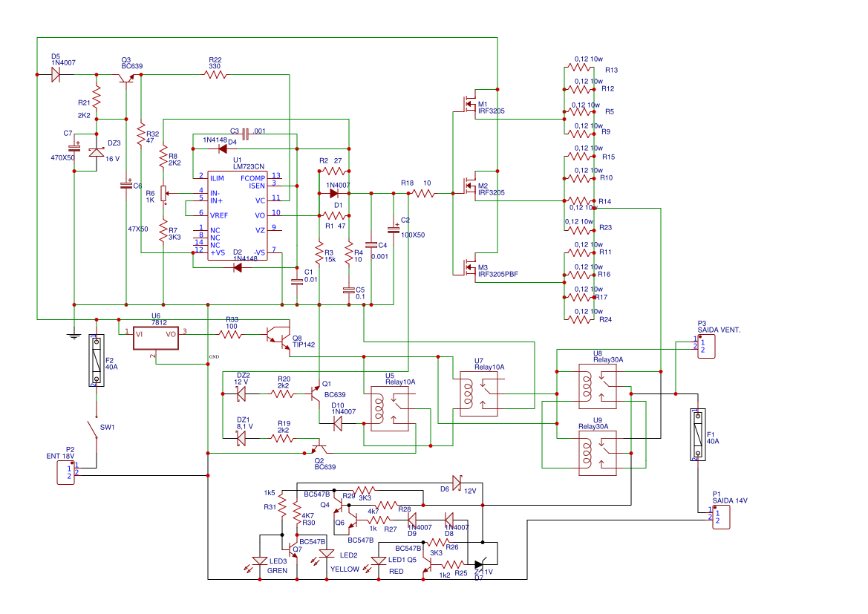Select the R22 330 resistor symbol

click(x=215, y=75)
